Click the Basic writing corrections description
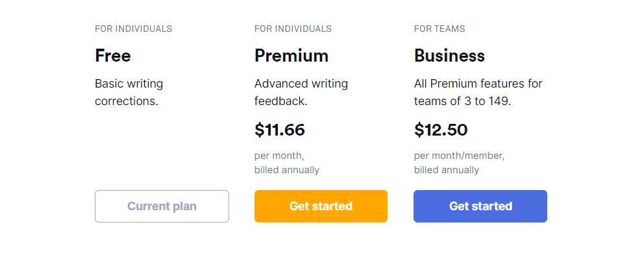 129,92
